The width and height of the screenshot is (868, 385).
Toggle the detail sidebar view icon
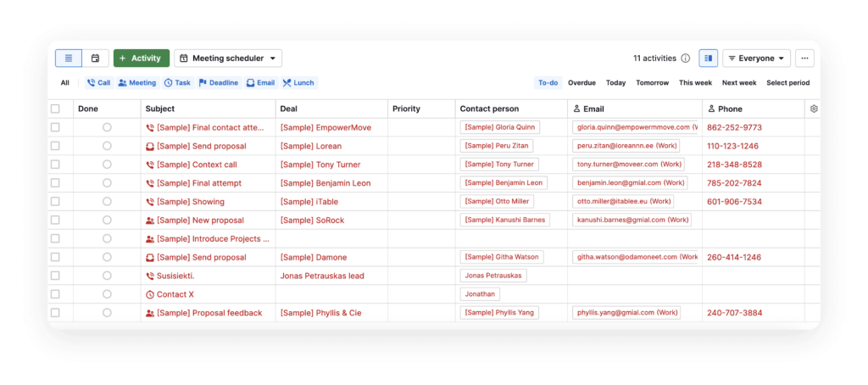click(708, 59)
